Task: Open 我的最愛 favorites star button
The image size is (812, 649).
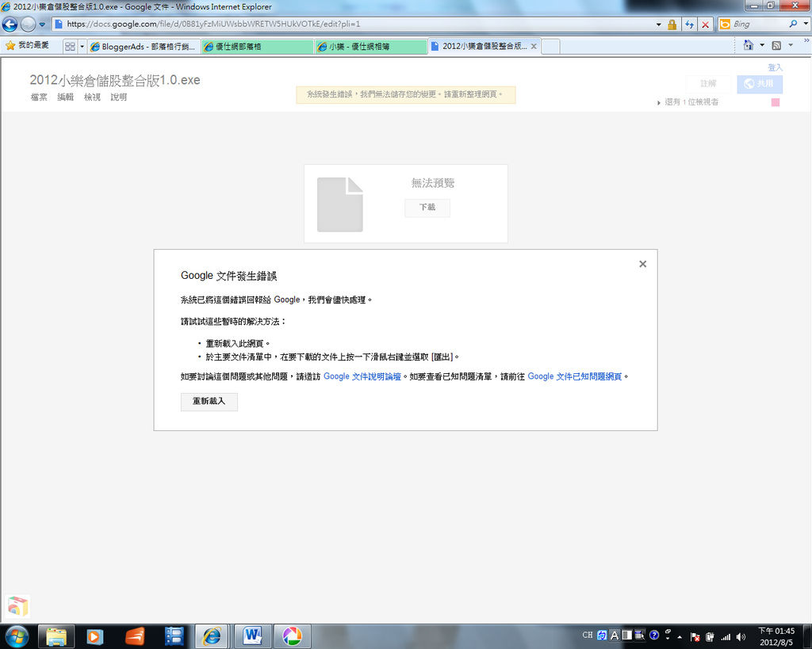Action: [x=27, y=45]
